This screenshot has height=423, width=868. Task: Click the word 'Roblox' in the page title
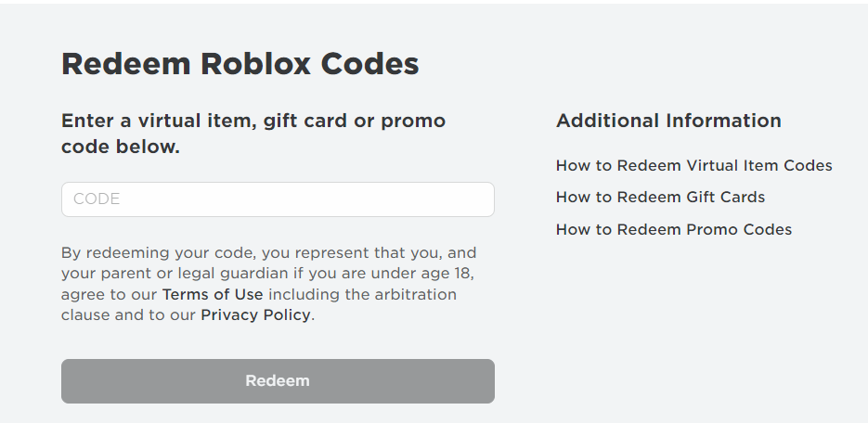(x=255, y=64)
